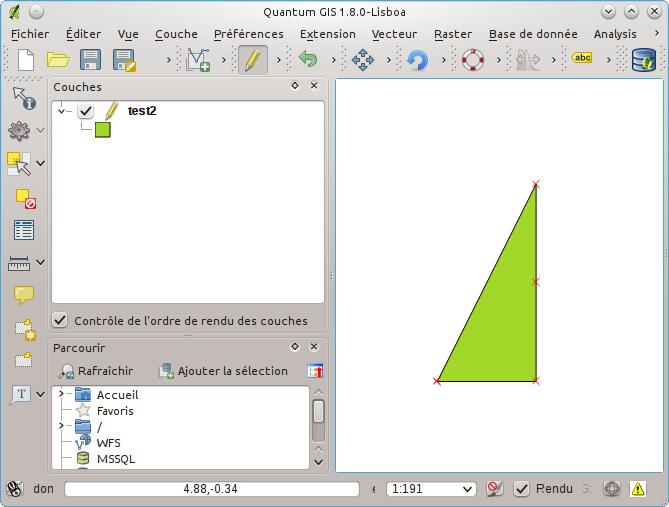
Task: Open the Vecteur menu
Action: point(394,34)
